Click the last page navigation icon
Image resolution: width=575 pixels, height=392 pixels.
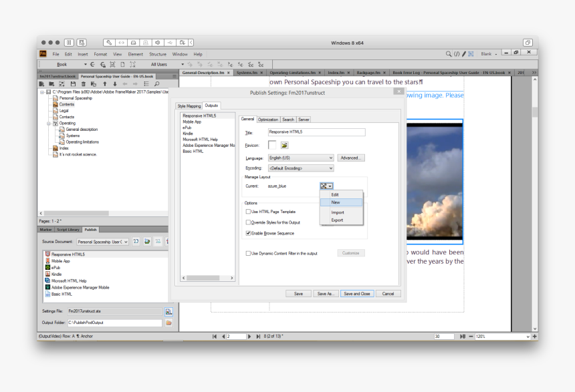(x=258, y=337)
